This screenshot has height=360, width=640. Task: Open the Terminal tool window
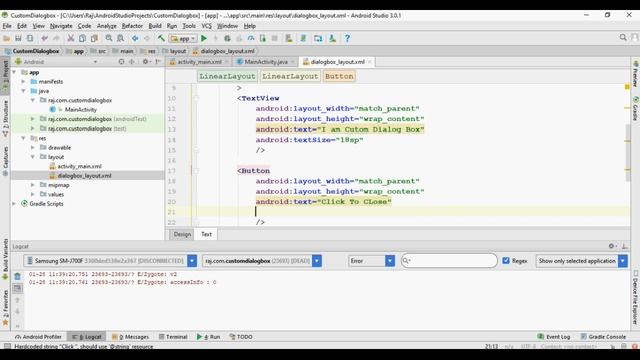click(x=173, y=337)
